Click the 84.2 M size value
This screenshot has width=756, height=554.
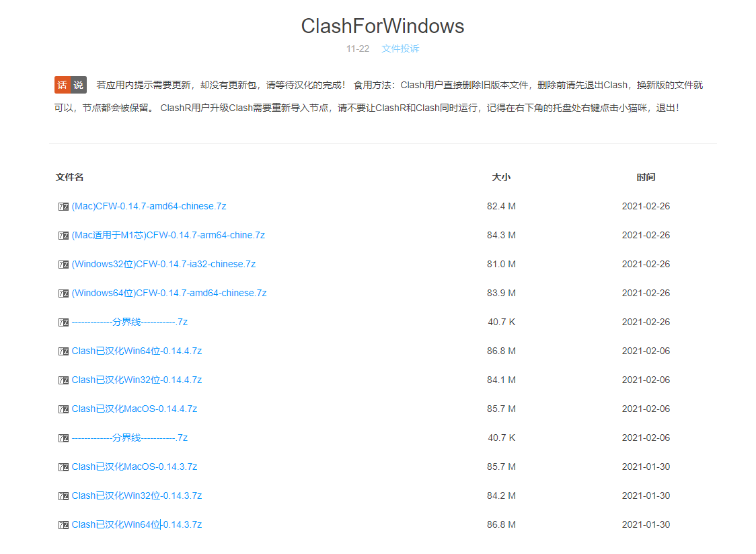[502, 495]
